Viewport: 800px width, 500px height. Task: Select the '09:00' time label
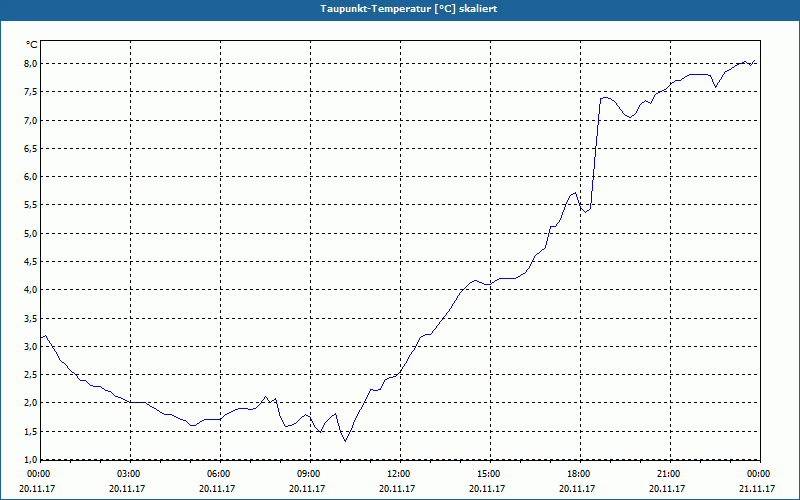[310, 474]
